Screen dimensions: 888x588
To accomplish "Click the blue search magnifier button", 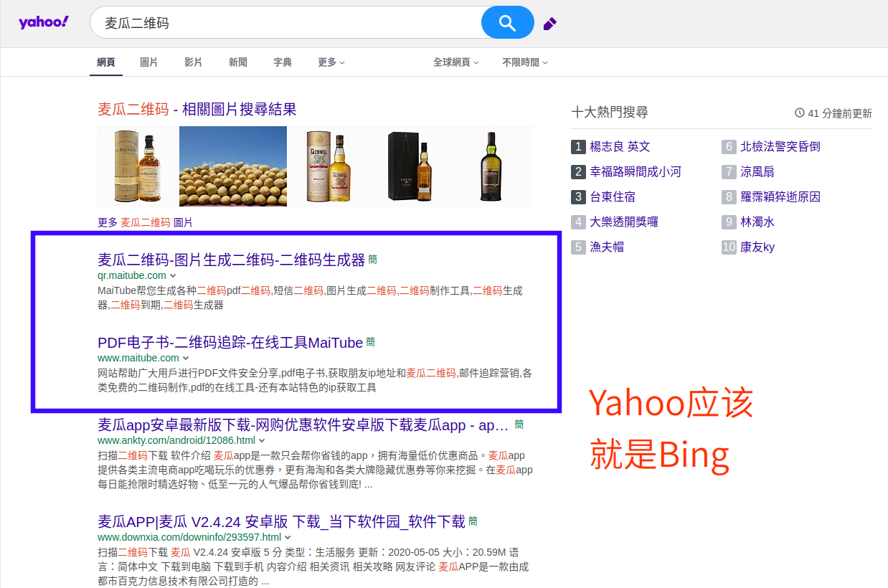I will 508,23.
